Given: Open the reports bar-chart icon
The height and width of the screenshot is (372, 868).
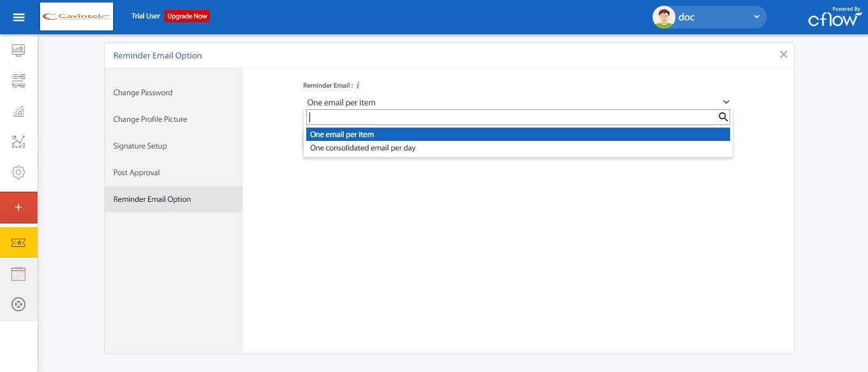Looking at the screenshot, I should 18,112.
